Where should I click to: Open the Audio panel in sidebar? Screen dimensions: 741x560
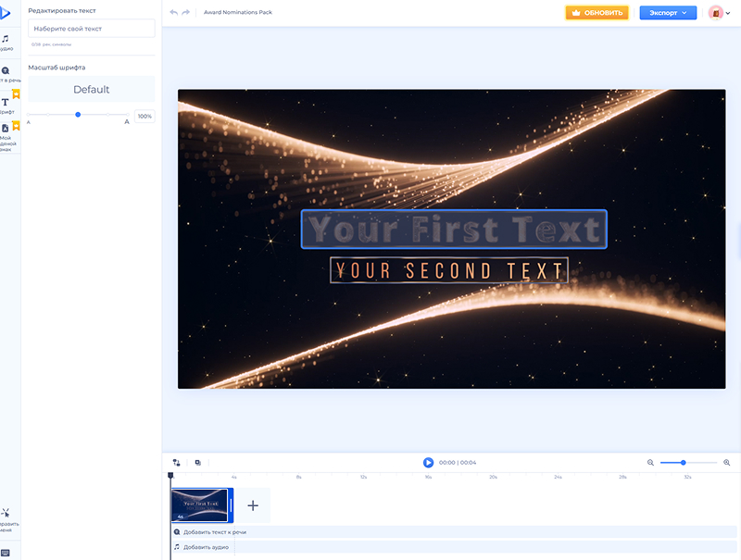pyautogui.click(x=6, y=43)
